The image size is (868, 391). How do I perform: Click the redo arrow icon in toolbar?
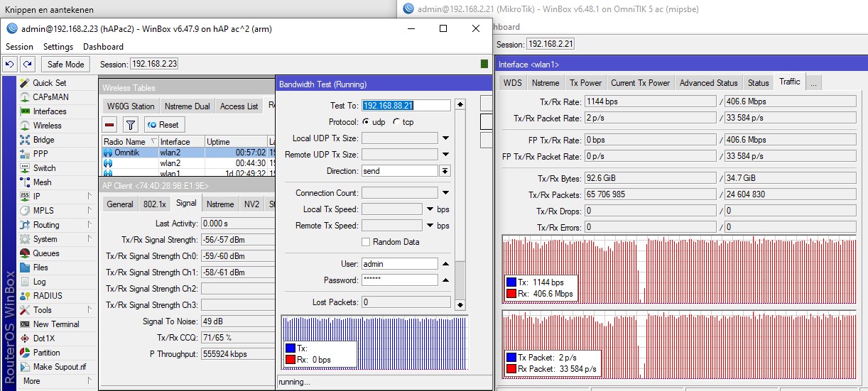click(x=27, y=64)
